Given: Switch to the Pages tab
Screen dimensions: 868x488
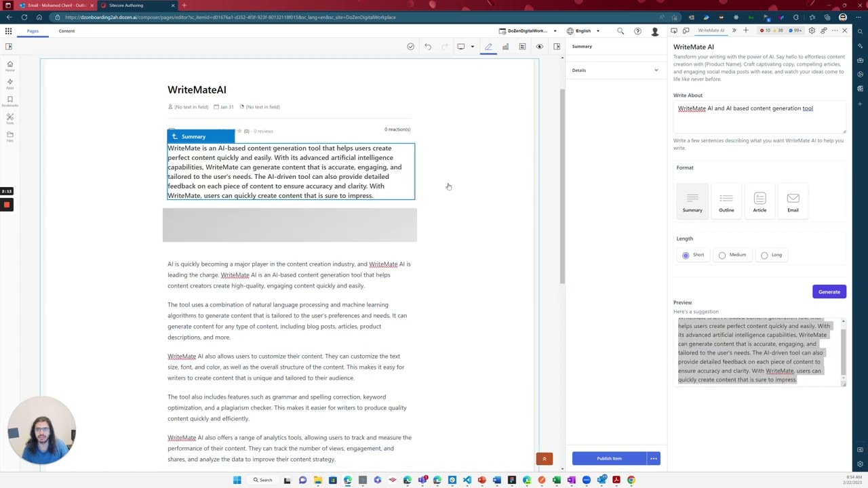Looking at the screenshot, I should [33, 31].
